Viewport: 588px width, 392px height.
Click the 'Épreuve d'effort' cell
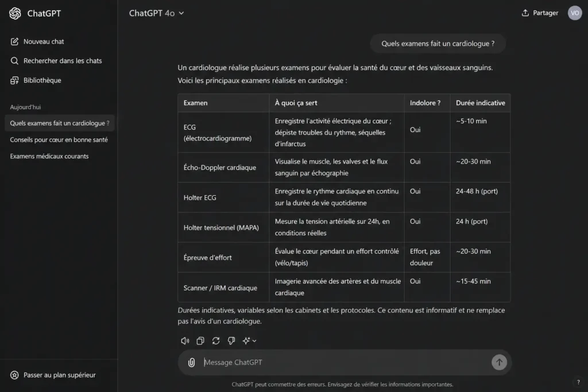point(223,257)
